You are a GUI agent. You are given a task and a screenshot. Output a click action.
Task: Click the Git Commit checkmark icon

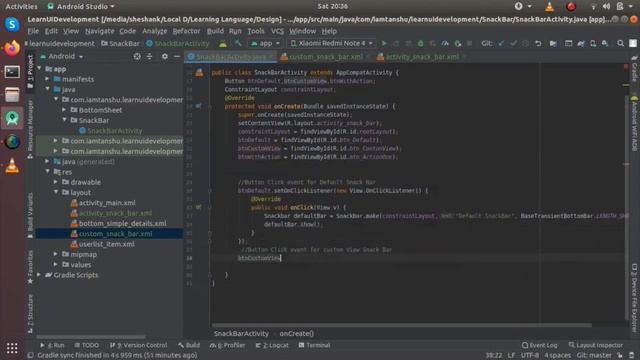513,43
